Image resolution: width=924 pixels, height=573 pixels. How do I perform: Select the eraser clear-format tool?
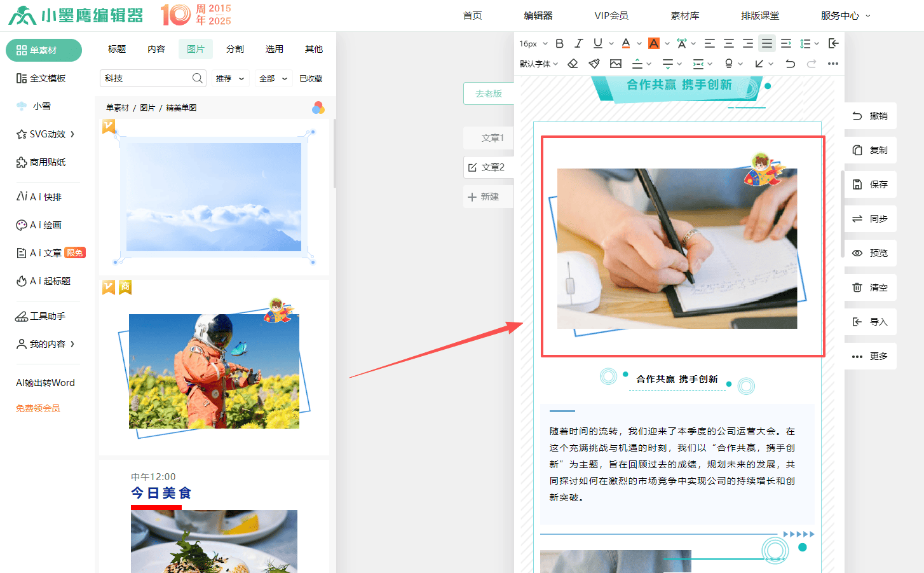(x=573, y=64)
